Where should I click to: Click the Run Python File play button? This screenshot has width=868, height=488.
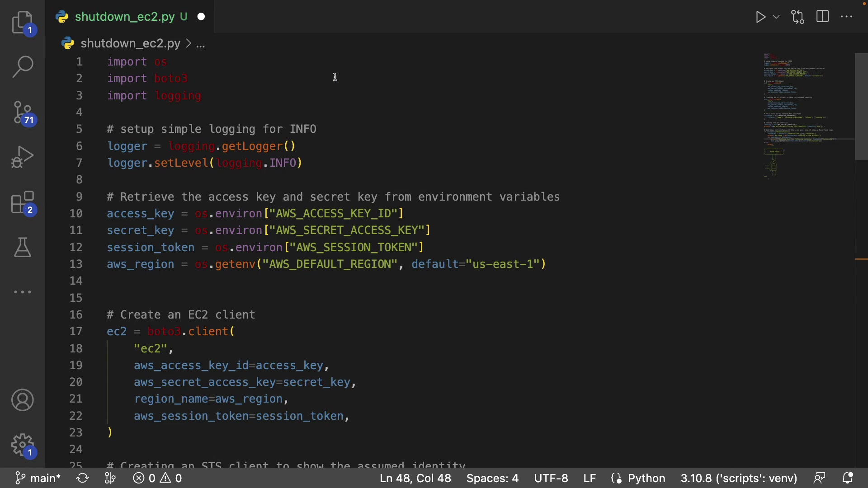click(760, 17)
